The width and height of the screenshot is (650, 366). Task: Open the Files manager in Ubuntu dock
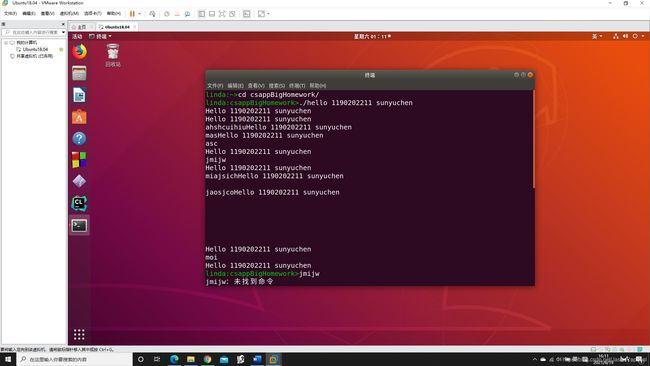pyautogui.click(x=79, y=73)
